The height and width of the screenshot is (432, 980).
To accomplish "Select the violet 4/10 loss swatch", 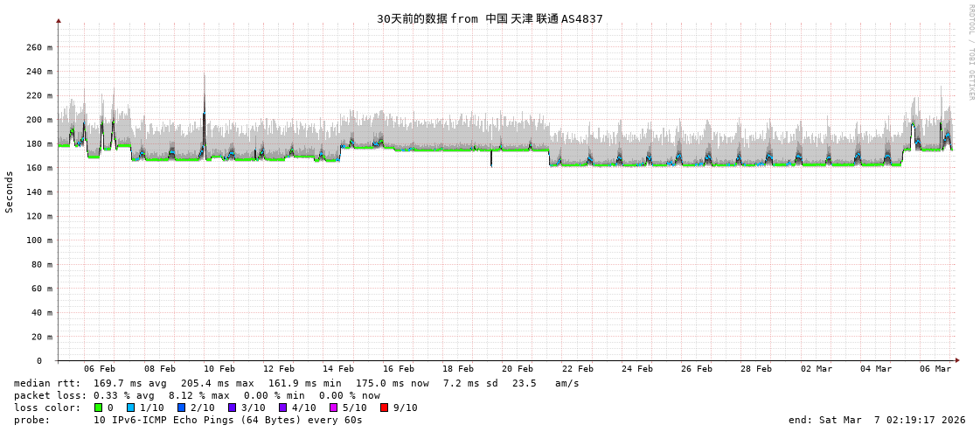I will tap(282, 408).
